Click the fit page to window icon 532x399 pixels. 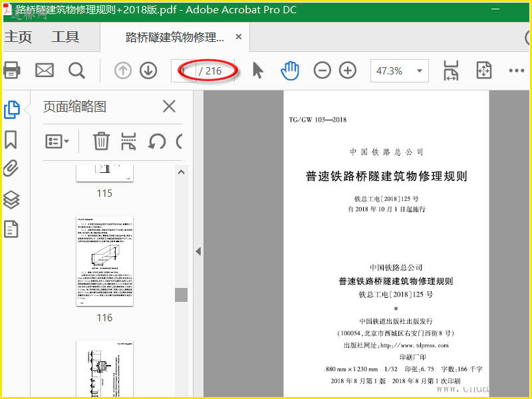[x=484, y=70]
